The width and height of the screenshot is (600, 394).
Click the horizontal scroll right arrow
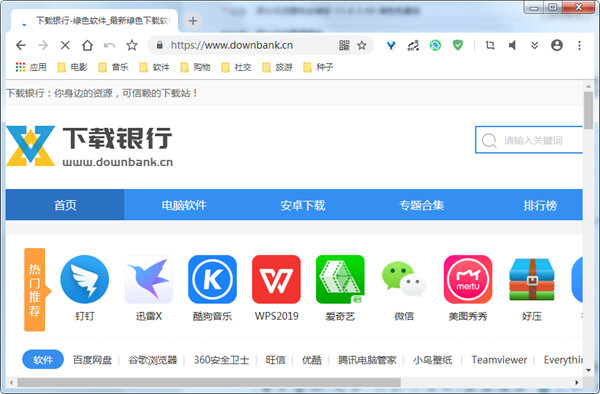click(577, 382)
